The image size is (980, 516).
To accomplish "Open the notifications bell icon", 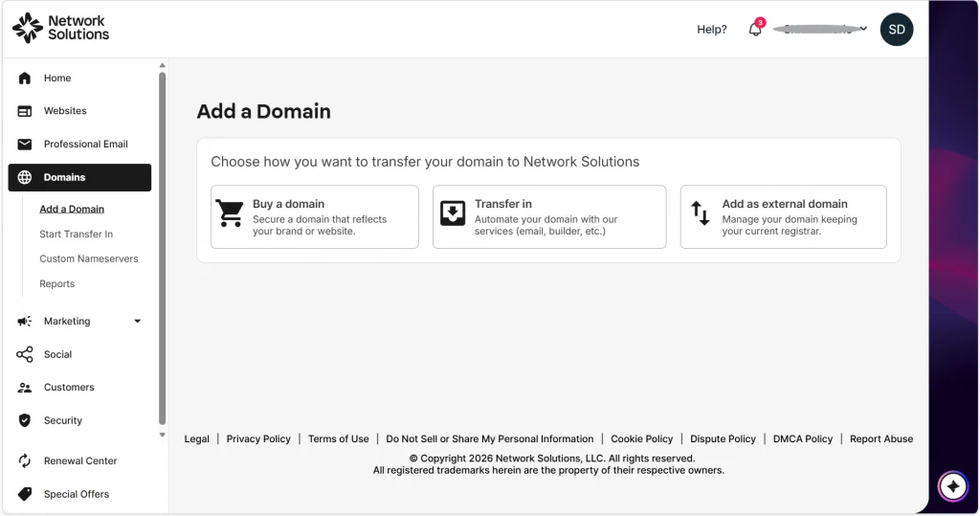I will click(756, 29).
